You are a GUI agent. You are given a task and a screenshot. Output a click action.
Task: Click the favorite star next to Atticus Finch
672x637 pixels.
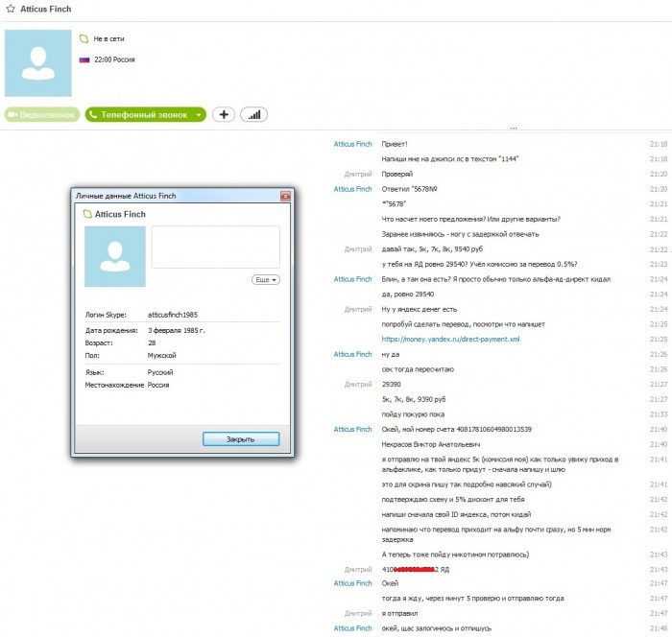11,9
